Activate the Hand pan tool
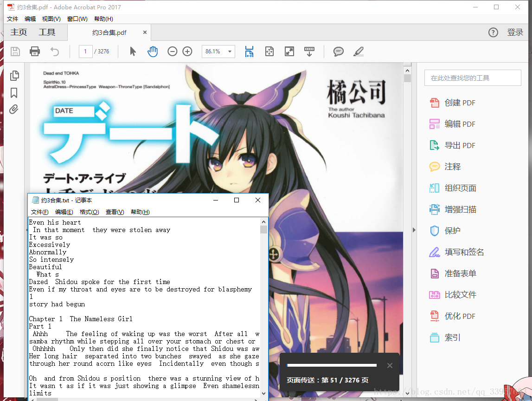This screenshot has width=532, height=401. 153,52
